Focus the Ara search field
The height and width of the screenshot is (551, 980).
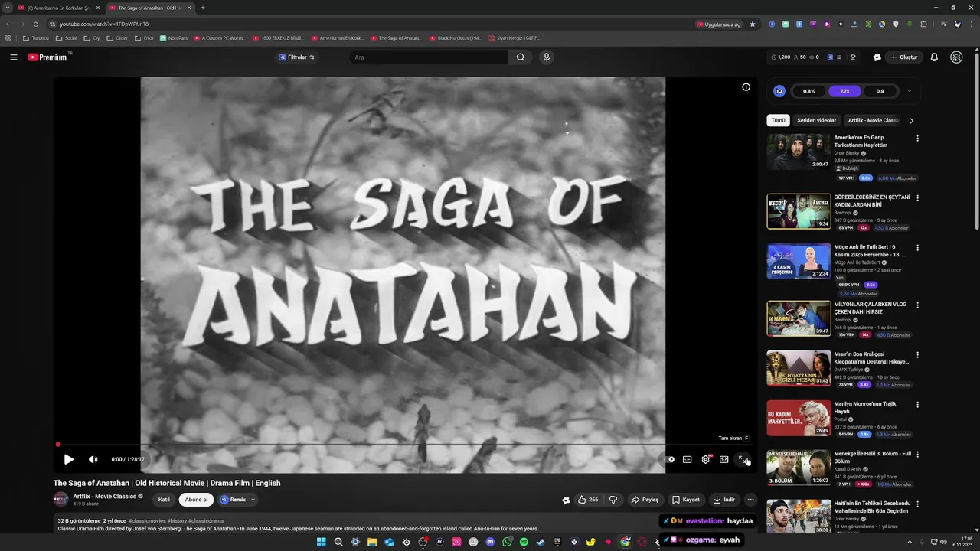point(429,57)
